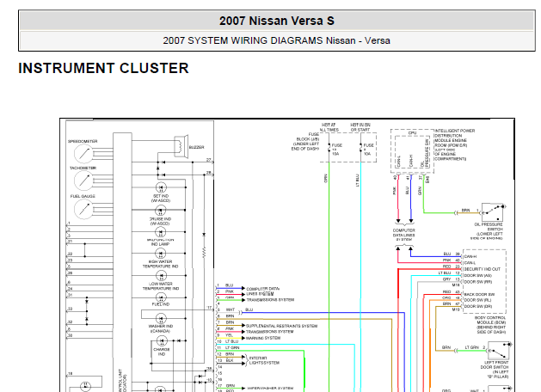Click the "TACHOMETER" label
The height and width of the screenshot is (392, 541).
[83, 168]
